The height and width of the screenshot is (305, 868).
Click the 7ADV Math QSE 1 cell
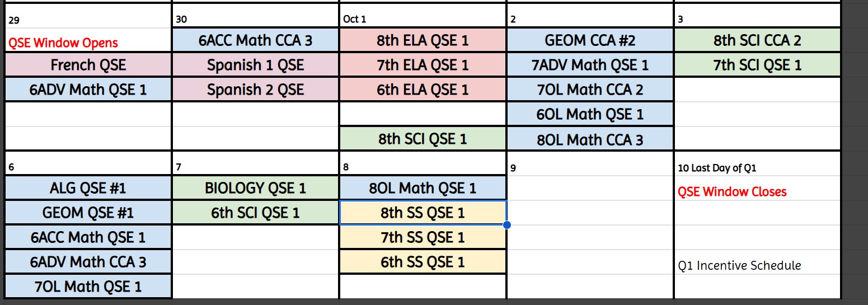point(590,65)
